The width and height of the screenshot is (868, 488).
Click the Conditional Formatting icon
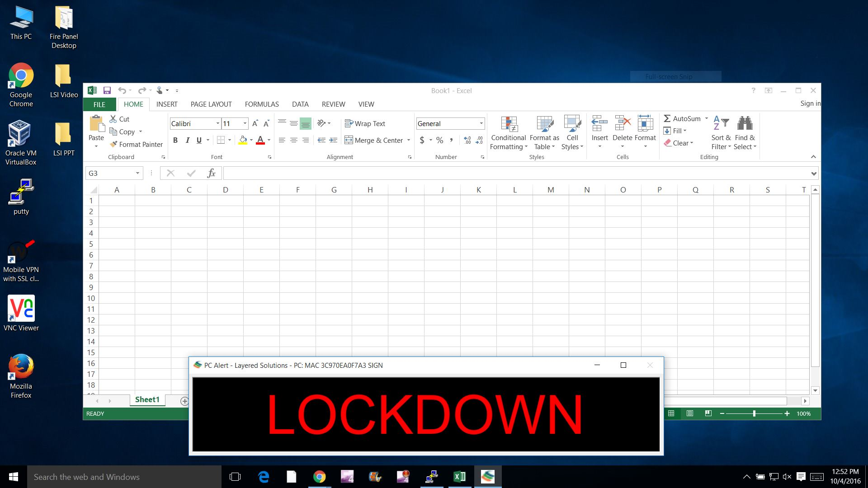509,124
